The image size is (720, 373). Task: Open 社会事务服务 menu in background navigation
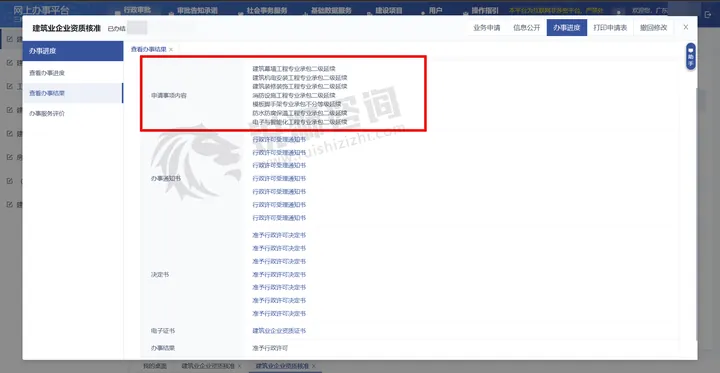(x=267, y=10)
